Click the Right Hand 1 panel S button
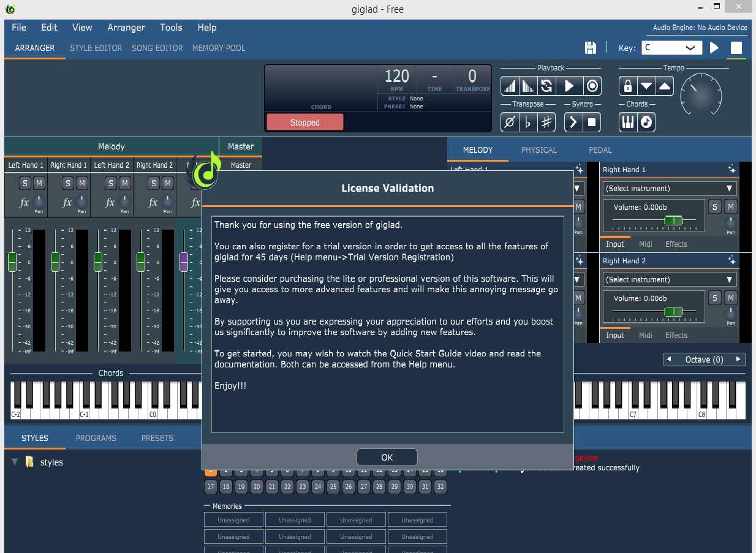This screenshot has height=553, width=756. [715, 207]
